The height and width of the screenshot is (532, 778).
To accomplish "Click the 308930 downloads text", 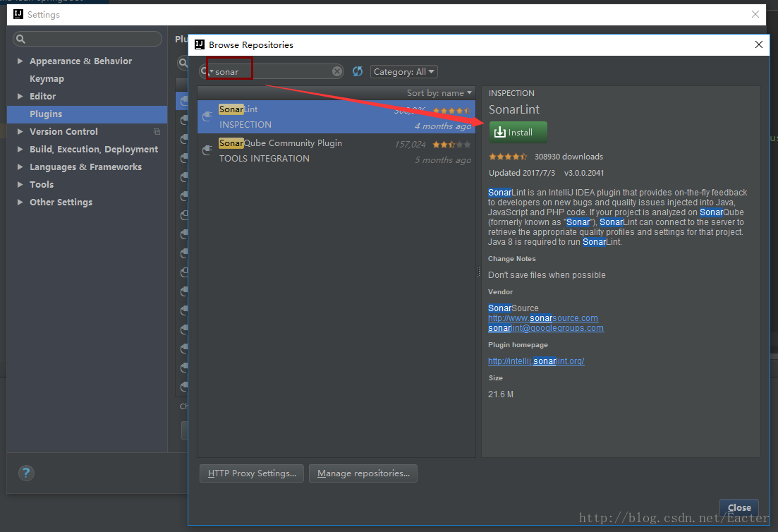I will 569,157.
